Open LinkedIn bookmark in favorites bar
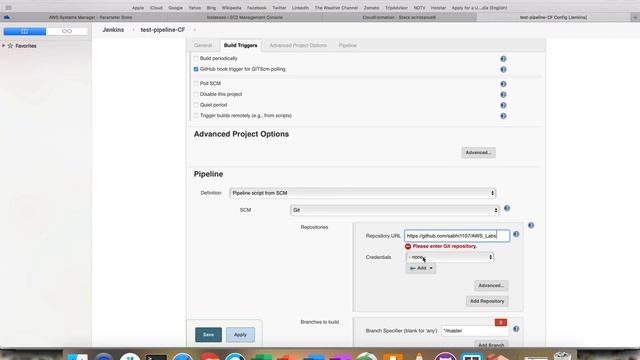 click(300, 8)
